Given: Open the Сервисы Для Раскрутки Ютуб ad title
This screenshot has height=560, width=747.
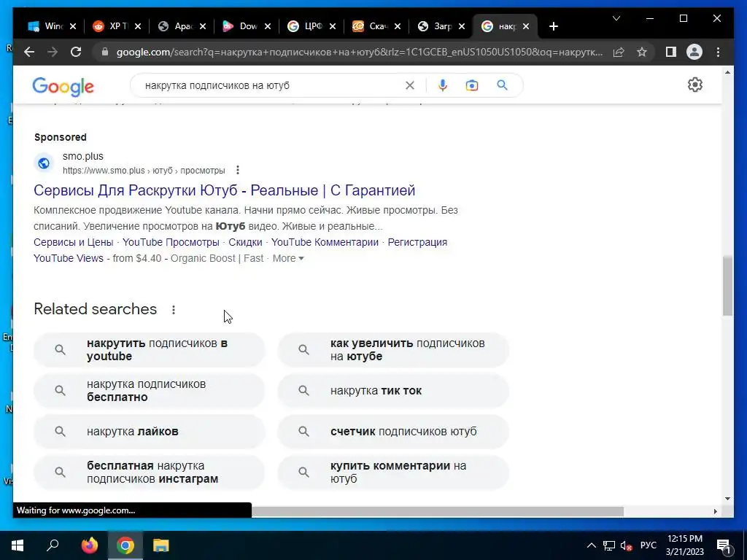Looking at the screenshot, I should click(x=225, y=190).
